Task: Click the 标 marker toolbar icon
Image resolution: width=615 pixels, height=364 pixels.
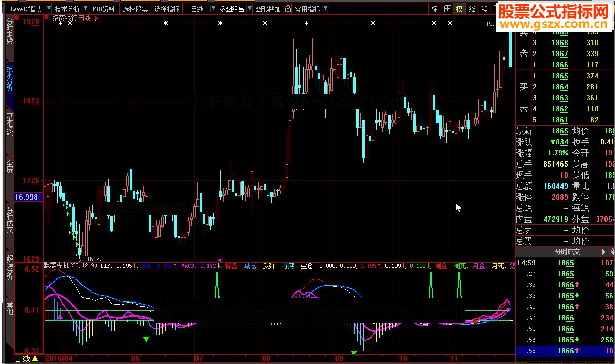Action: [434, 9]
